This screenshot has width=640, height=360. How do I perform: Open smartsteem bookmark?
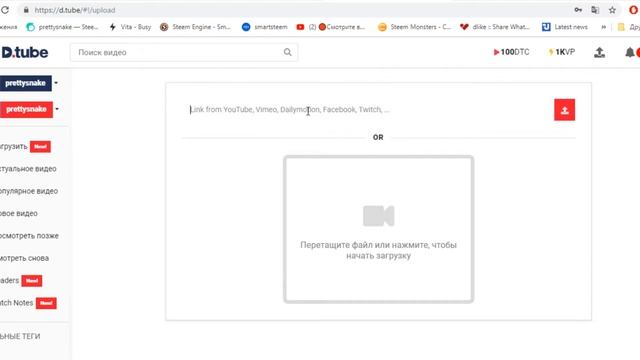264,27
